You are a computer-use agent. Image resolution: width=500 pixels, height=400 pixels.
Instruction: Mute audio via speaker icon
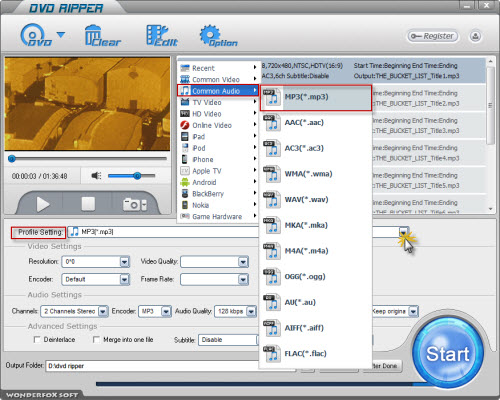(96, 175)
